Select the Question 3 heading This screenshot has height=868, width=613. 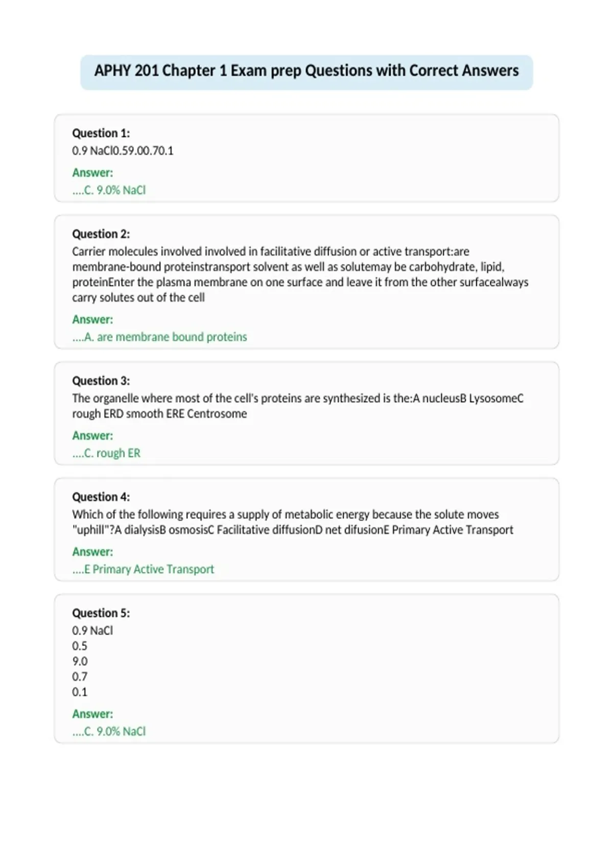101,381
